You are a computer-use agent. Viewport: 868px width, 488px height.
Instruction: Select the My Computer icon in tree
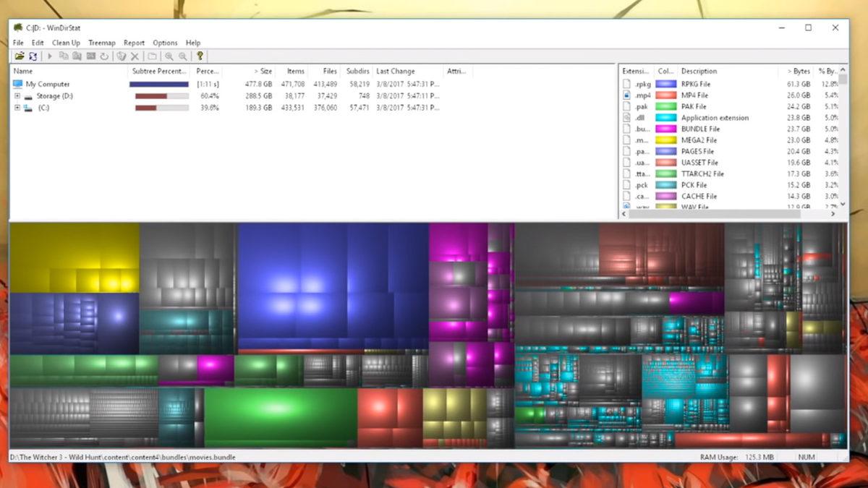click(18, 84)
